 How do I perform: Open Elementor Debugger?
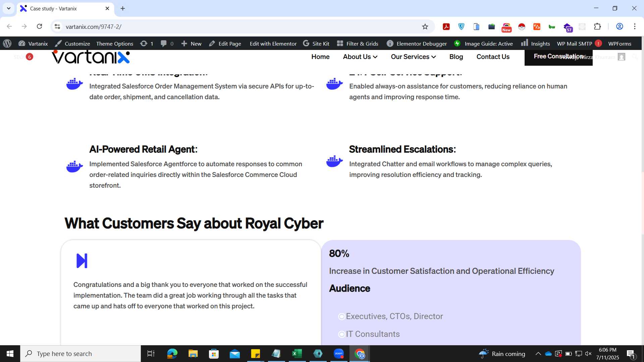point(417,44)
